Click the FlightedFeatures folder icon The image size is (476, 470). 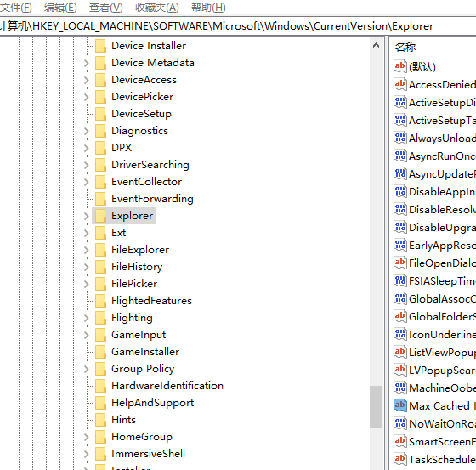click(x=100, y=301)
